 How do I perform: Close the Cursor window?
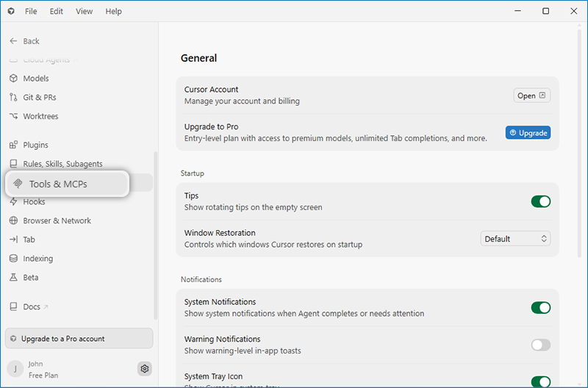coord(574,11)
